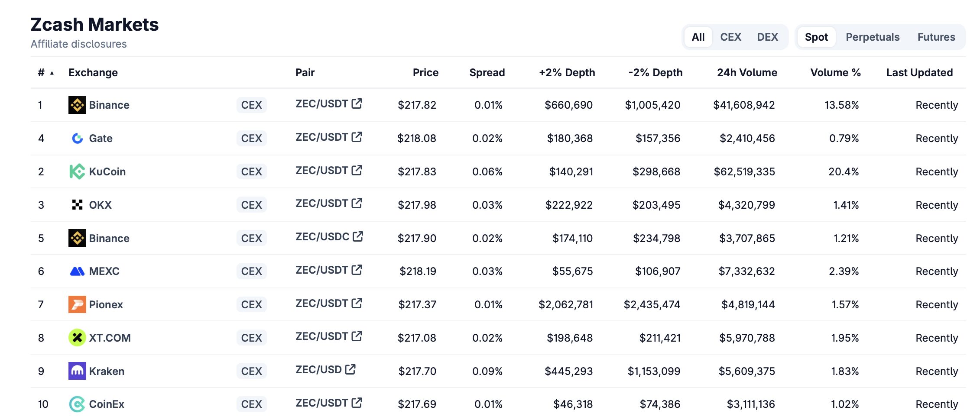Open the Affiliate disclosures link
This screenshot has width=980, height=420.
(x=78, y=44)
